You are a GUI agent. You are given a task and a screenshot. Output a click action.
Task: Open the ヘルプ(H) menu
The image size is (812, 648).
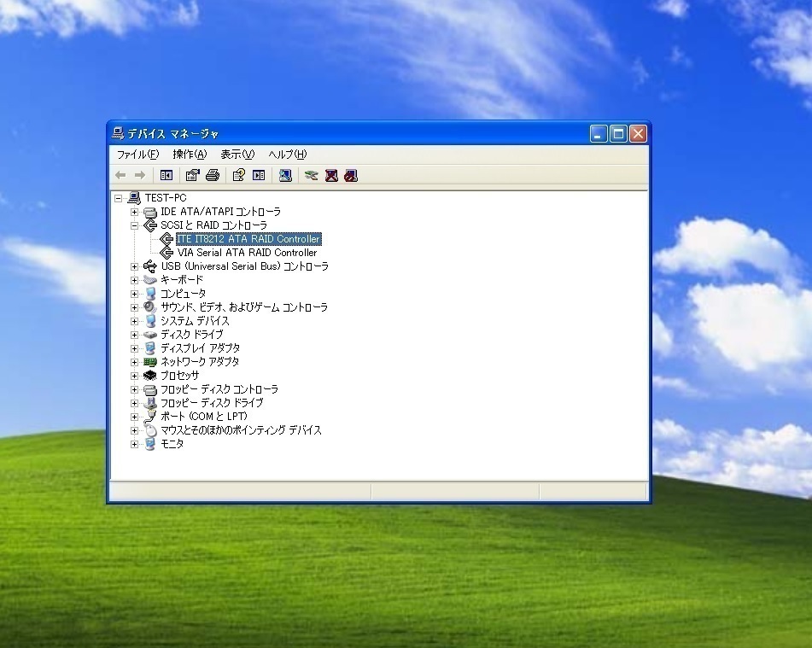point(288,155)
